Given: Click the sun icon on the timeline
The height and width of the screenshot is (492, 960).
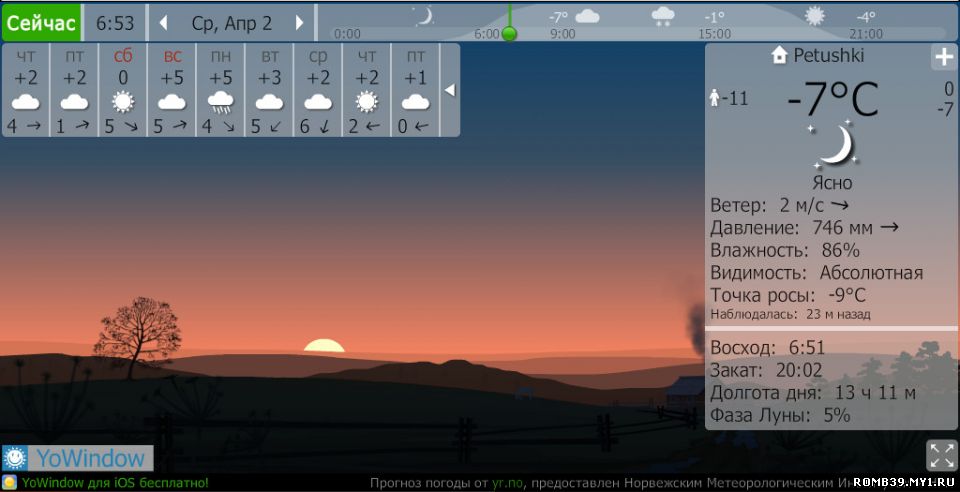Looking at the screenshot, I should [x=816, y=16].
